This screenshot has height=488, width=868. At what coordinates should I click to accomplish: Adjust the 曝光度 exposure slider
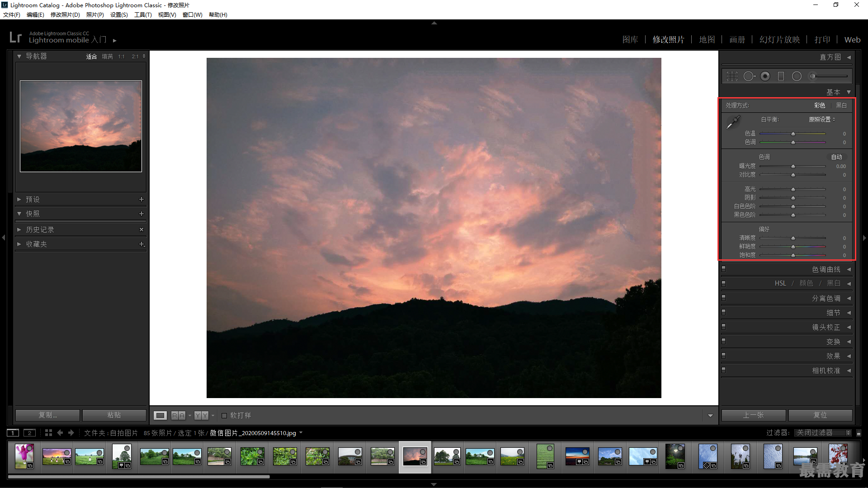click(x=793, y=167)
